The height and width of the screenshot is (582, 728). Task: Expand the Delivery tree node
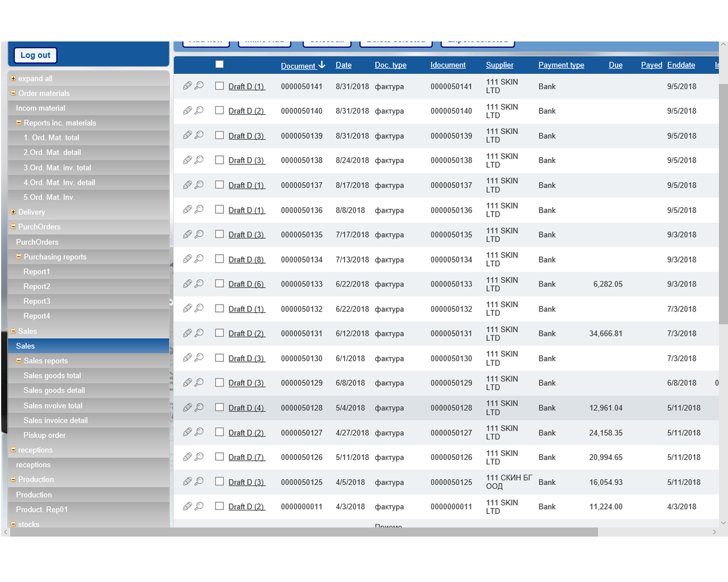tap(13, 212)
